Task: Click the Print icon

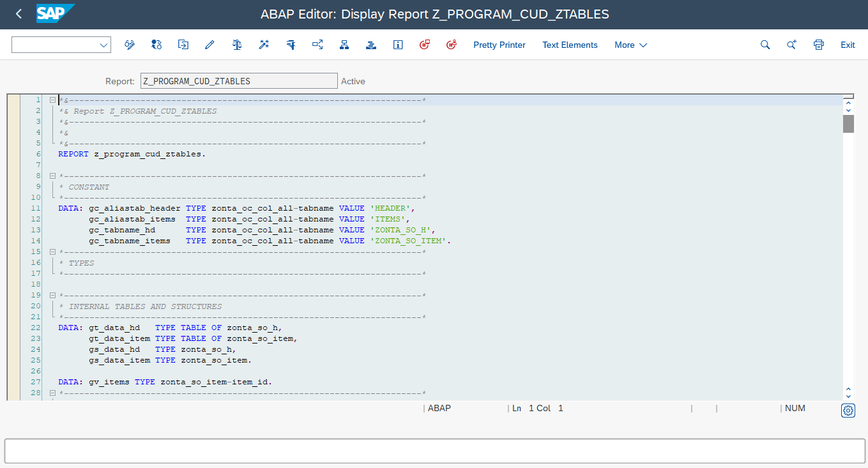Action: click(819, 45)
